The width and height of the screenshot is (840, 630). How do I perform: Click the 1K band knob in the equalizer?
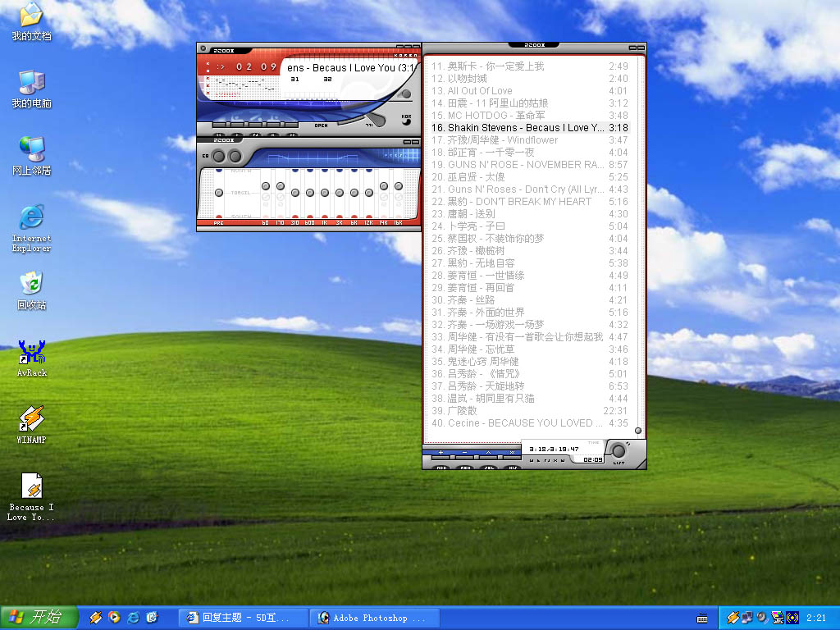coord(325,192)
